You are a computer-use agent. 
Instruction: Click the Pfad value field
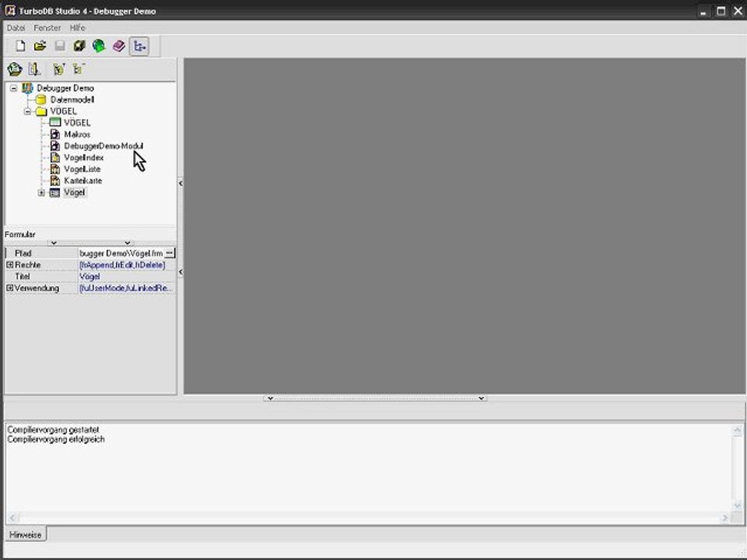(121, 253)
